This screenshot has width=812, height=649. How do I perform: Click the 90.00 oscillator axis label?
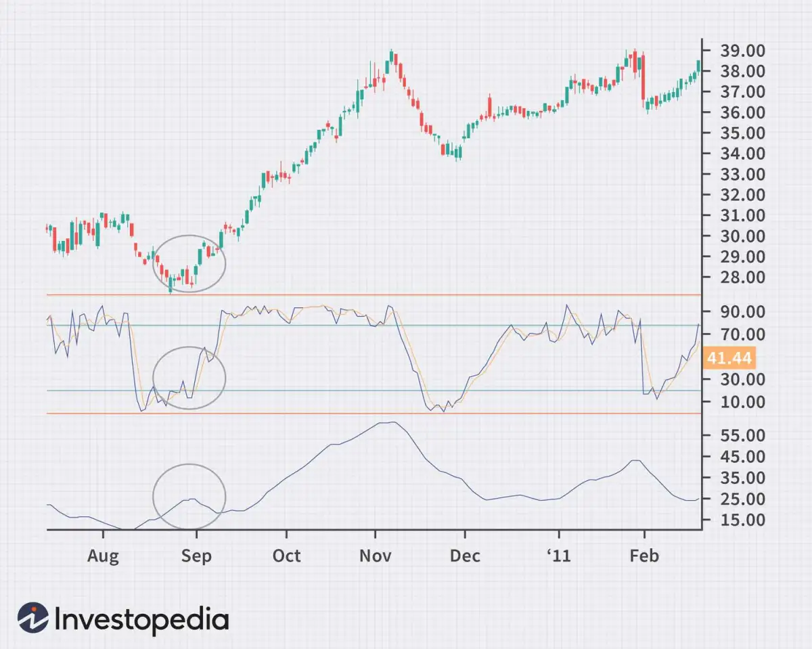pyautogui.click(x=742, y=312)
